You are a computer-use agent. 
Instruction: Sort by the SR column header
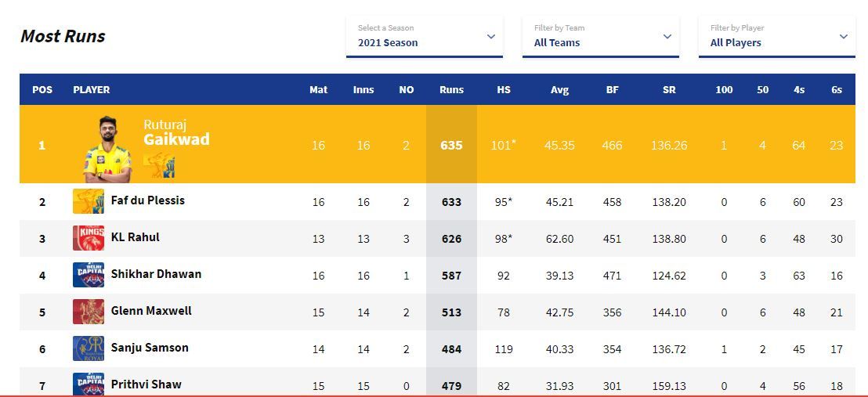(668, 90)
